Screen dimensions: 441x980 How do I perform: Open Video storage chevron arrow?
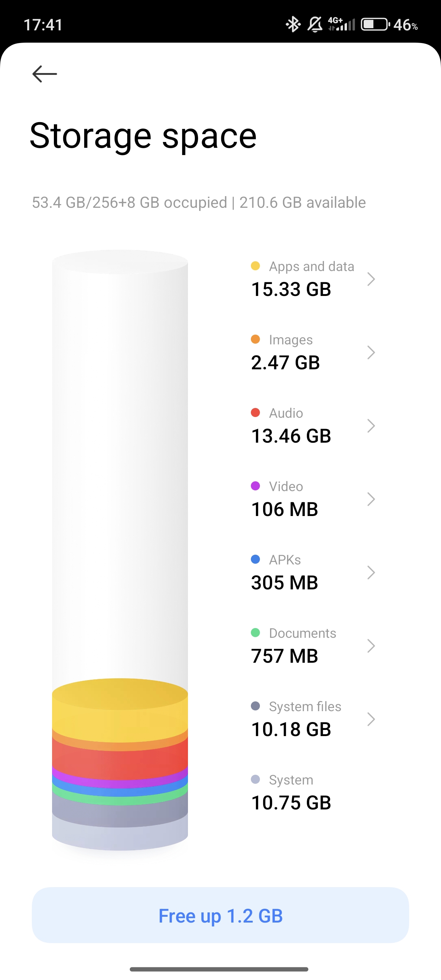pyautogui.click(x=371, y=499)
